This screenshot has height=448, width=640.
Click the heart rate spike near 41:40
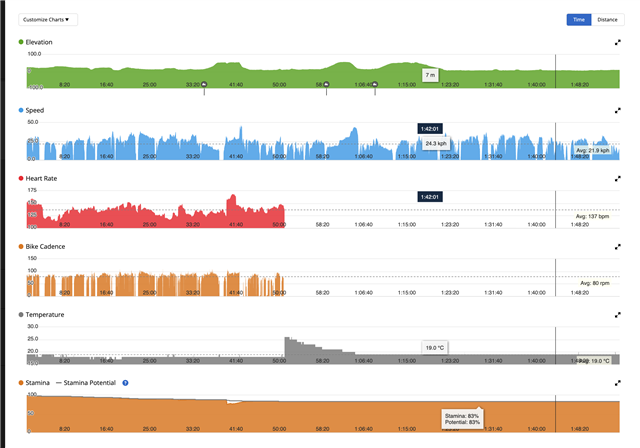coord(233,200)
